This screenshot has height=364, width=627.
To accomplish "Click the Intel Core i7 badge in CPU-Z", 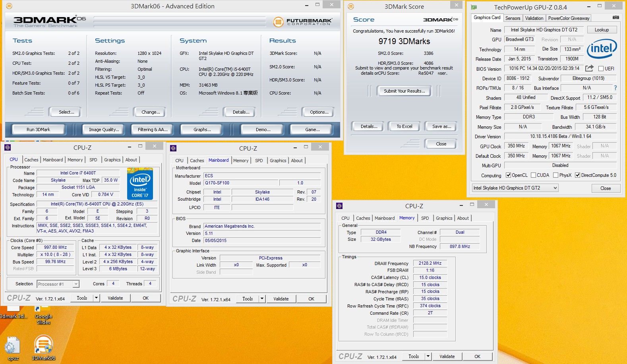I will 140,184.
